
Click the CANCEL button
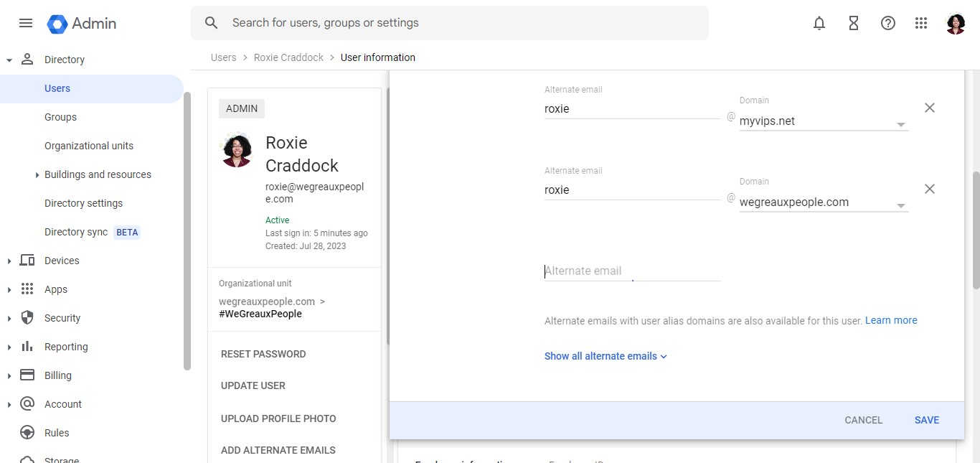863,420
